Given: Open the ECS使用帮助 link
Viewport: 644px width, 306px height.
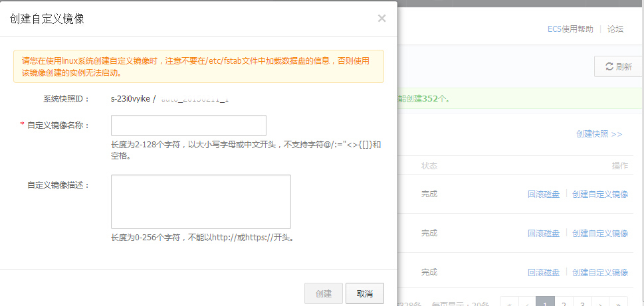Looking at the screenshot, I should (x=570, y=29).
